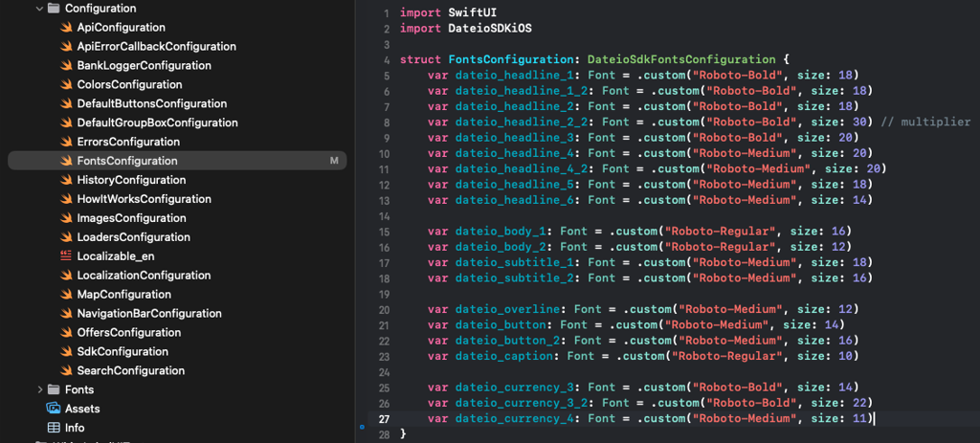Viewport: 980px width, 443px height.
Task: Click Swift icon next to ColorsConfiguration
Action: pyautogui.click(x=66, y=85)
